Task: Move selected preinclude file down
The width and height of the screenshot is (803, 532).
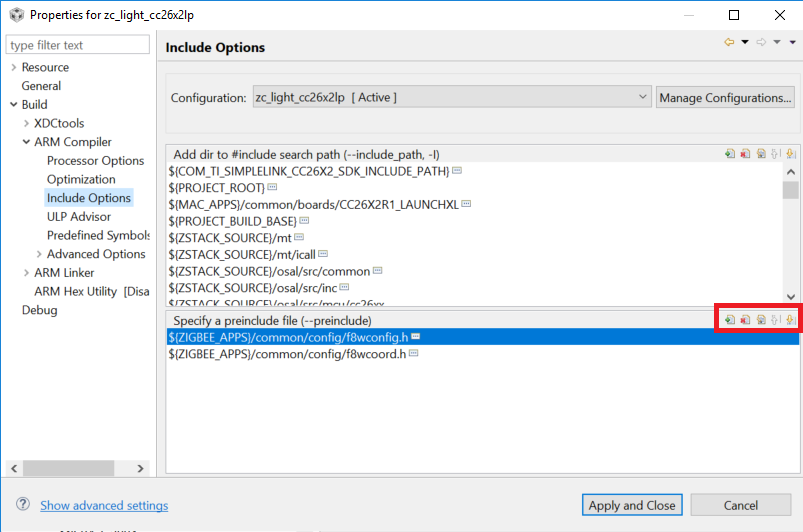Action: tap(791, 320)
